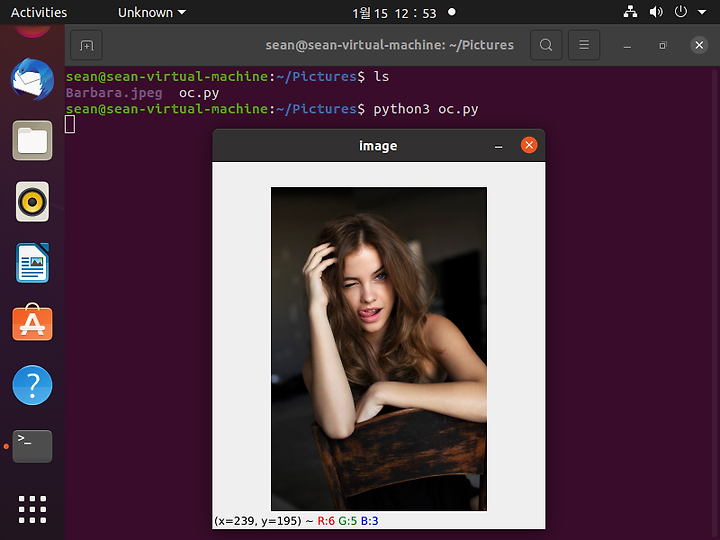Close the image window with the orange button

pyautogui.click(x=529, y=145)
